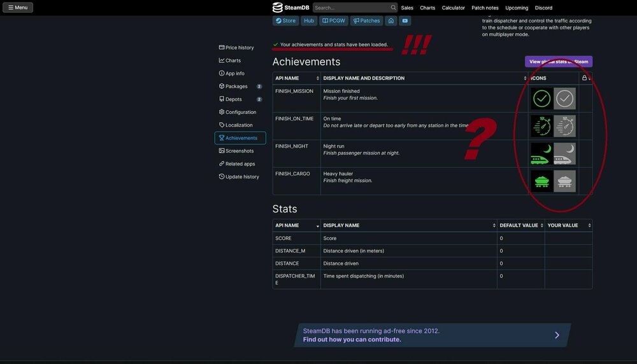Click the SteamDB logo

(x=290, y=7)
